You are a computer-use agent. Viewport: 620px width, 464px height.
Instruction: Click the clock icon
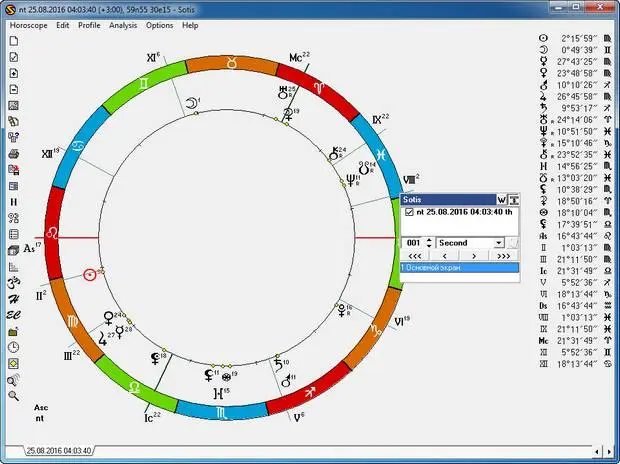point(13,347)
